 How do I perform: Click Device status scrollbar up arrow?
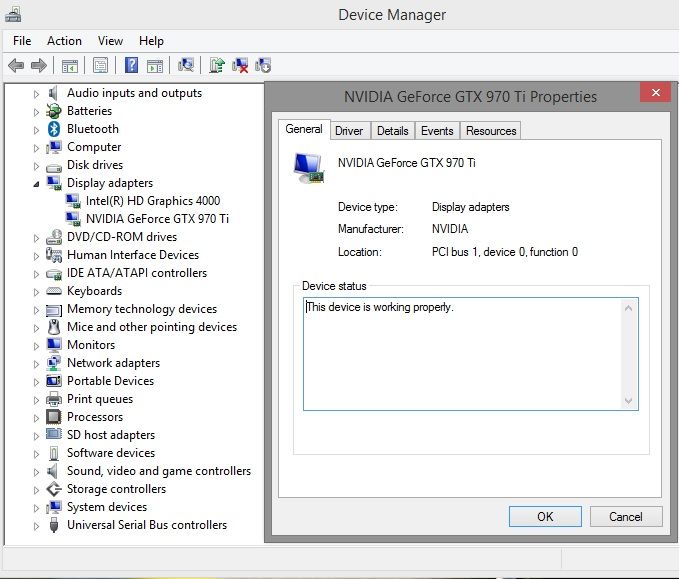[629, 308]
